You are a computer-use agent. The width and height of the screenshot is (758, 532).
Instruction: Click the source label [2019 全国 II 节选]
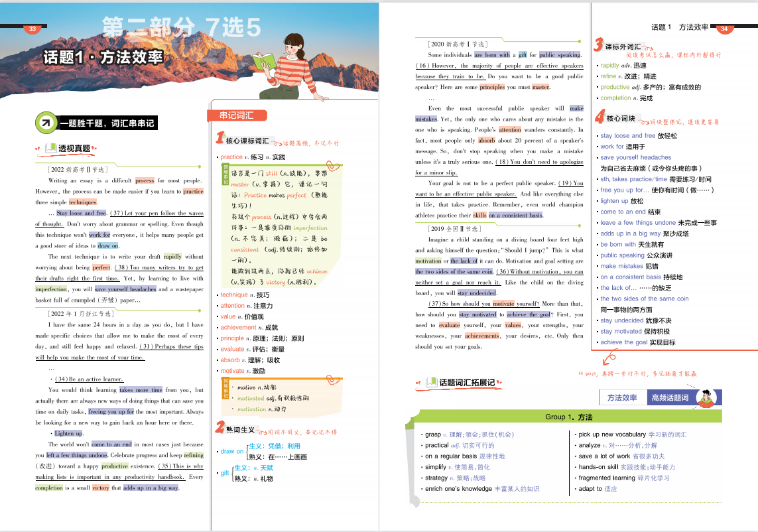[x=455, y=229]
